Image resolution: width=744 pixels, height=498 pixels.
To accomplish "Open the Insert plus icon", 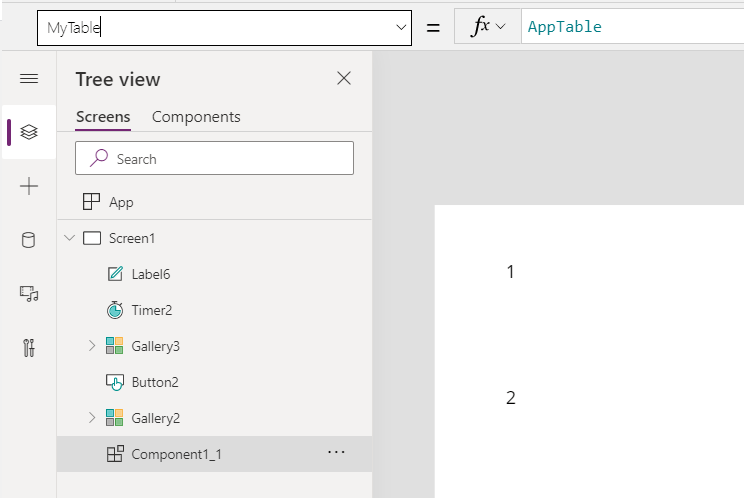I will (x=29, y=186).
